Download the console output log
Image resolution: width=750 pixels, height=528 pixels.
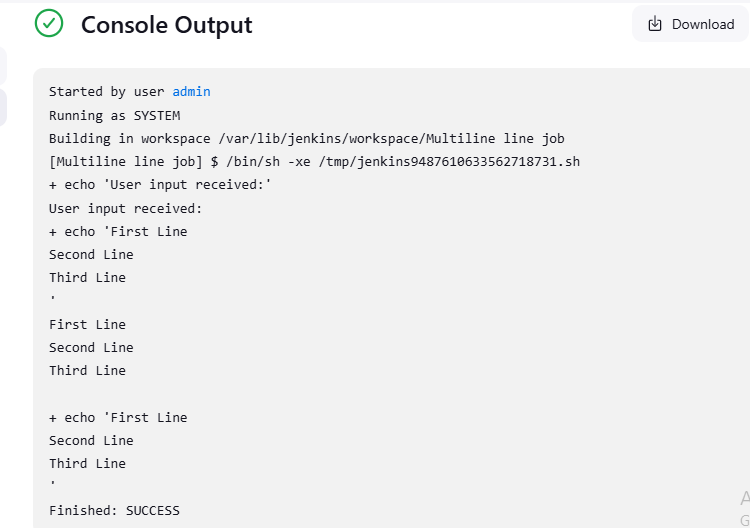pos(690,24)
